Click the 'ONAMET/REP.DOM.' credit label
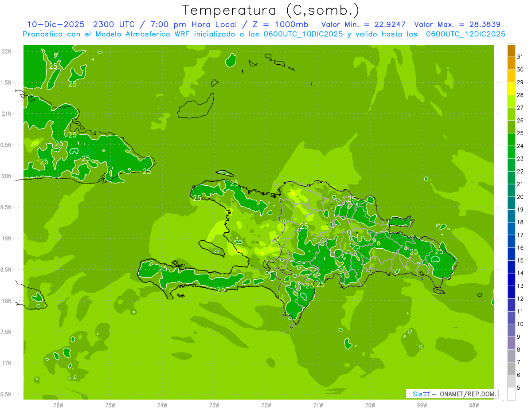The width and height of the screenshot is (532, 411). tap(467, 394)
